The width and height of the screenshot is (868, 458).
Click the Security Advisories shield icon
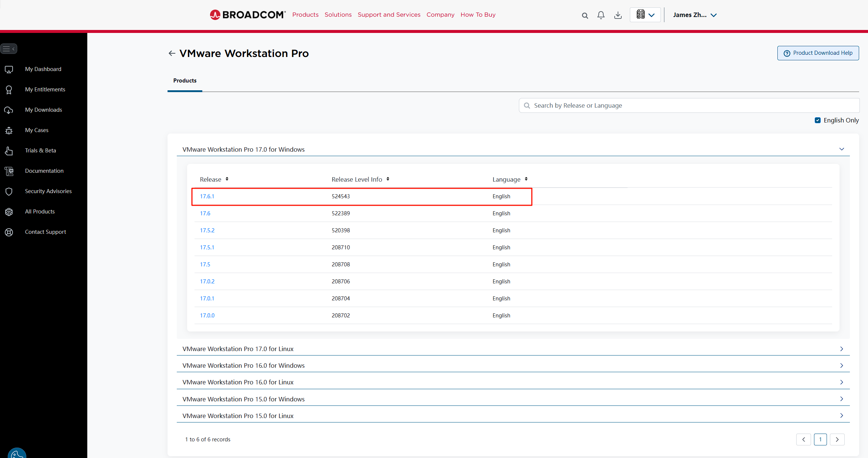[9, 191]
